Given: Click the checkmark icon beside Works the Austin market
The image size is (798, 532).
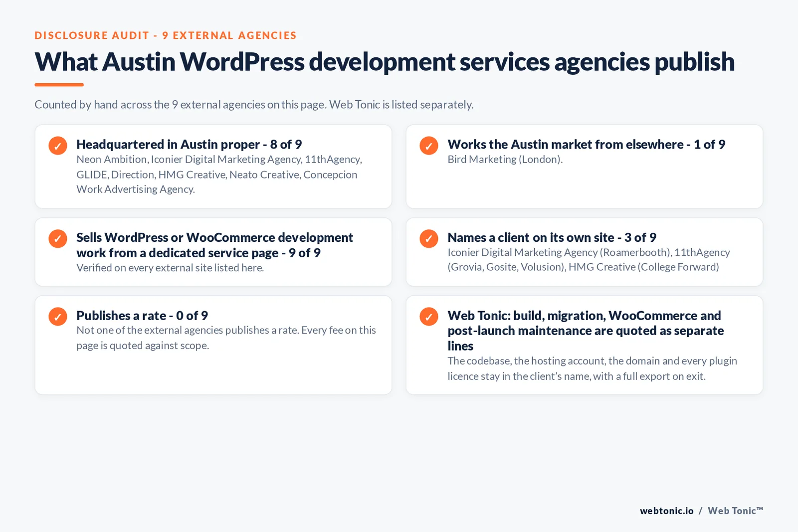Looking at the screenshot, I should point(429,146).
